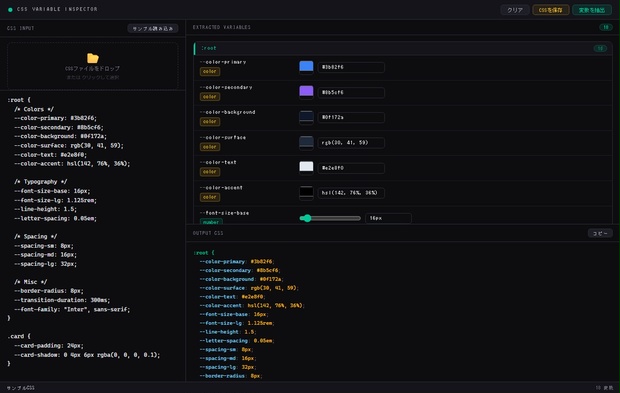Click the --color-accent line in the CSS input
Viewport: 620px width, 393px height.
(x=72, y=164)
